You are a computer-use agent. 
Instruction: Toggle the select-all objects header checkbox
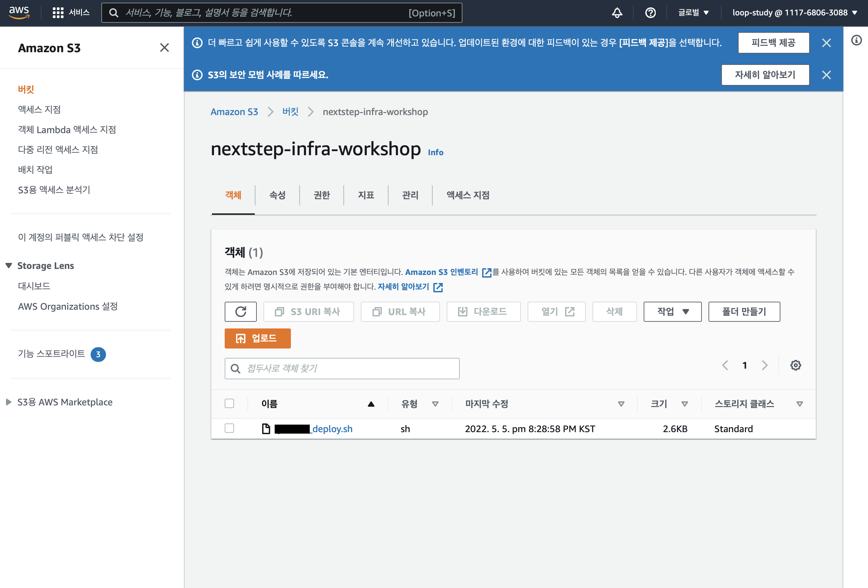229,403
